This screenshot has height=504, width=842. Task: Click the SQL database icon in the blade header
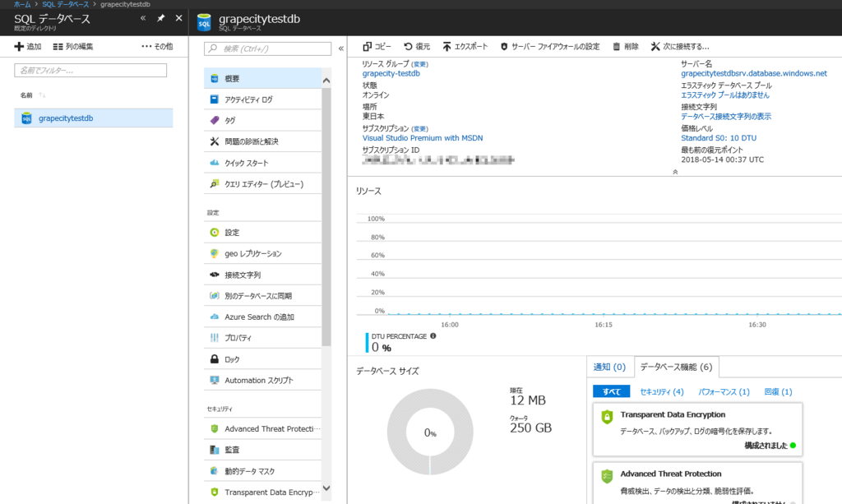(204, 22)
